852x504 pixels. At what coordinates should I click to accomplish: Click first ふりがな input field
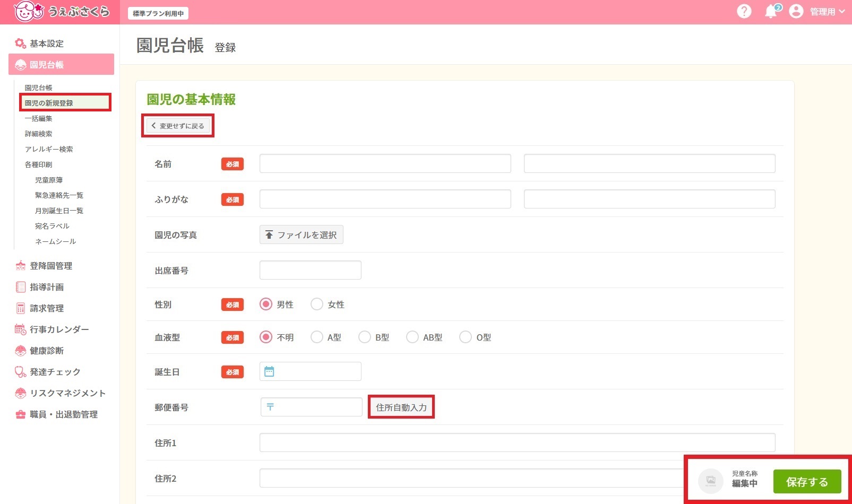coord(385,199)
